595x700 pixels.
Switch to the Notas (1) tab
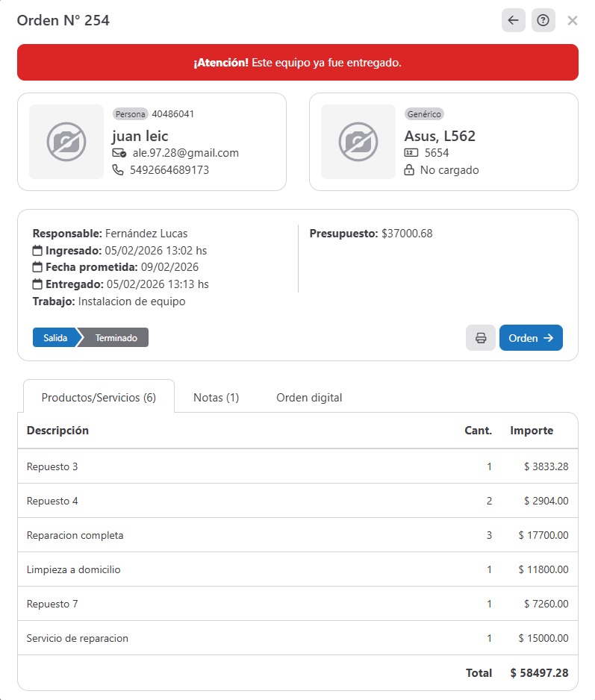216,397
